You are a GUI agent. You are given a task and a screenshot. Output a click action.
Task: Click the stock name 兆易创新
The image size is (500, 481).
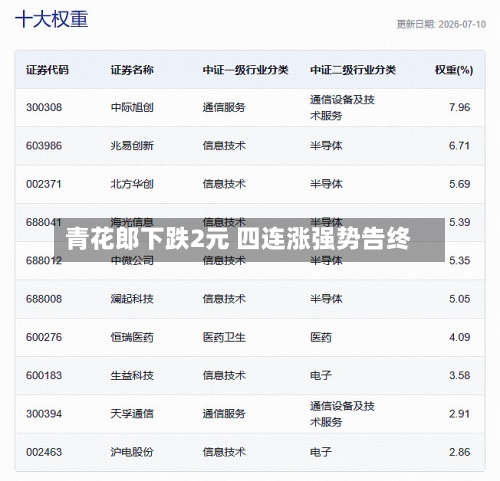pos(132,146)
